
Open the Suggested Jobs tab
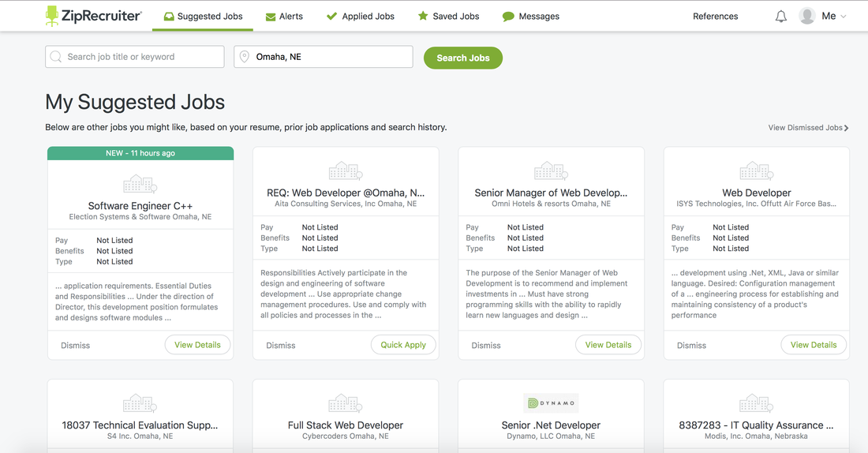[x=203, y=16]
